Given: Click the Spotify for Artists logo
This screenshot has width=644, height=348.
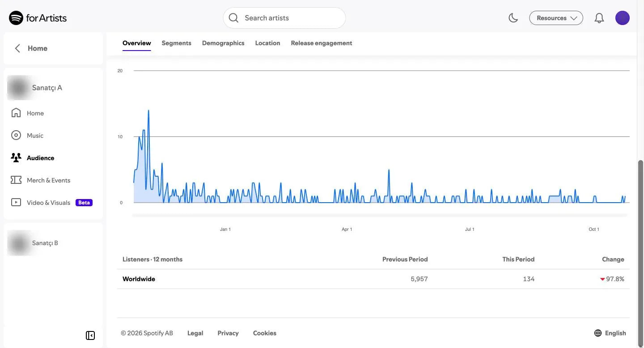Looking at the screenshot, I should [x=38, y=18].
